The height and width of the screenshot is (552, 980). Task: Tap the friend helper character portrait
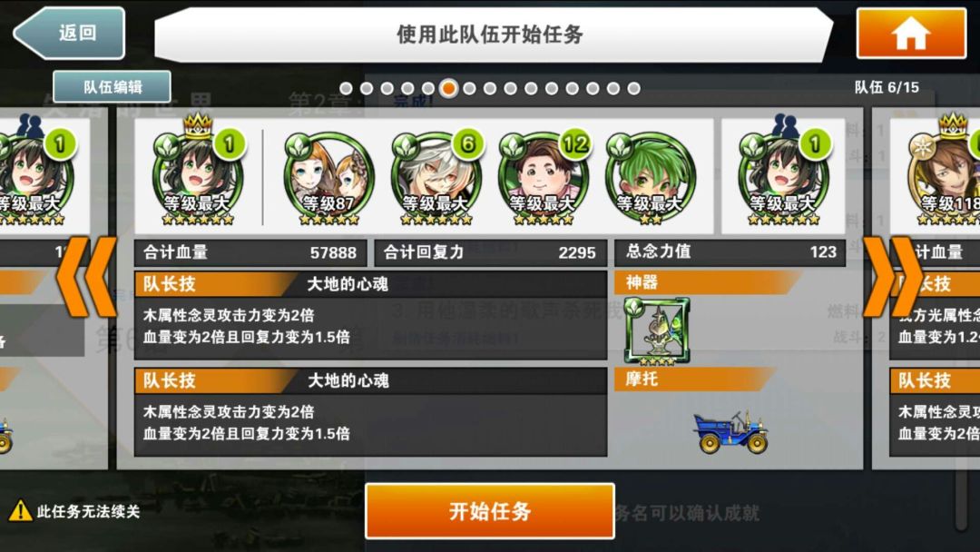coord(784,175)
